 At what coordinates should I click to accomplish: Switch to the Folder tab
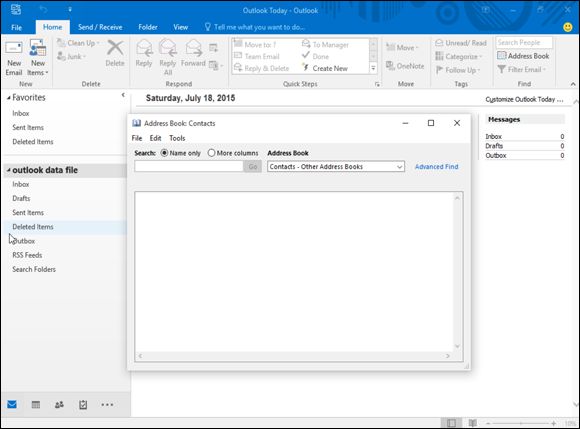click(148, 27)
